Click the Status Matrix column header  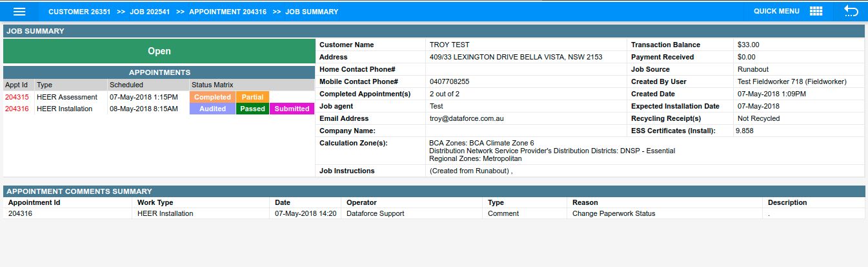click(x=212, y=85)
